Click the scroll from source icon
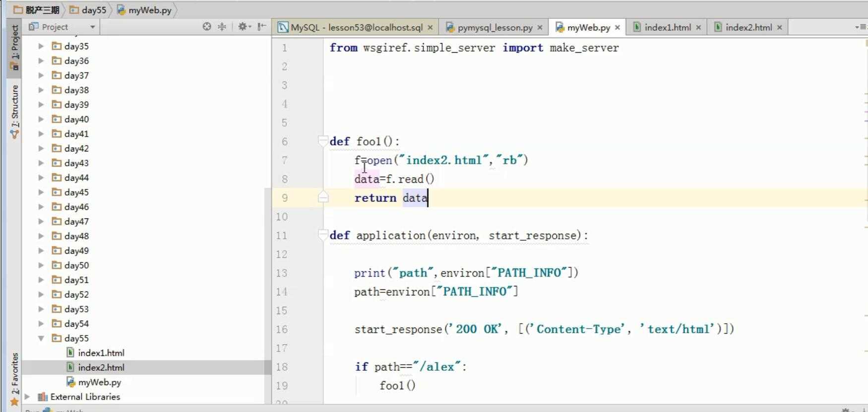Screen dimensions: 868x412 coord(207,27)
